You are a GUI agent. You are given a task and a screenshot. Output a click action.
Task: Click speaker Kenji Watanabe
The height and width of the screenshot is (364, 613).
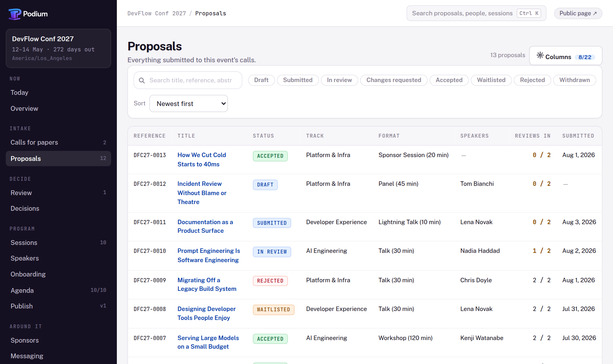482,338
